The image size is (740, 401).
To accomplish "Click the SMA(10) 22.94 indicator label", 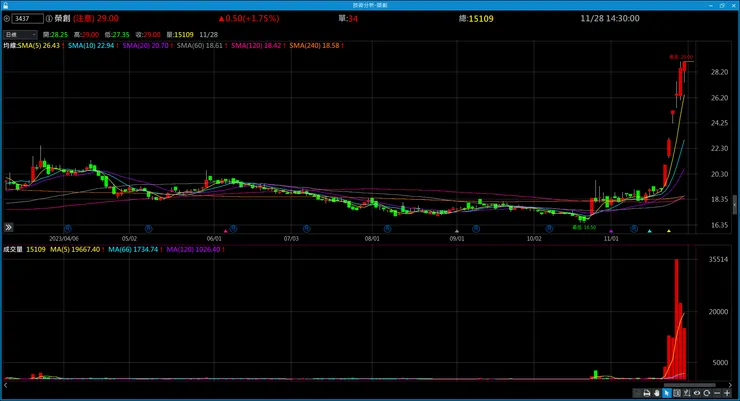I will click(91, 46).
